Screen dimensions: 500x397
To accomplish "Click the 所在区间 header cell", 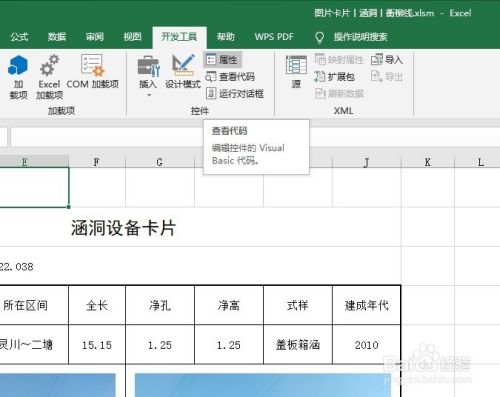I will (x=34, y=305).
